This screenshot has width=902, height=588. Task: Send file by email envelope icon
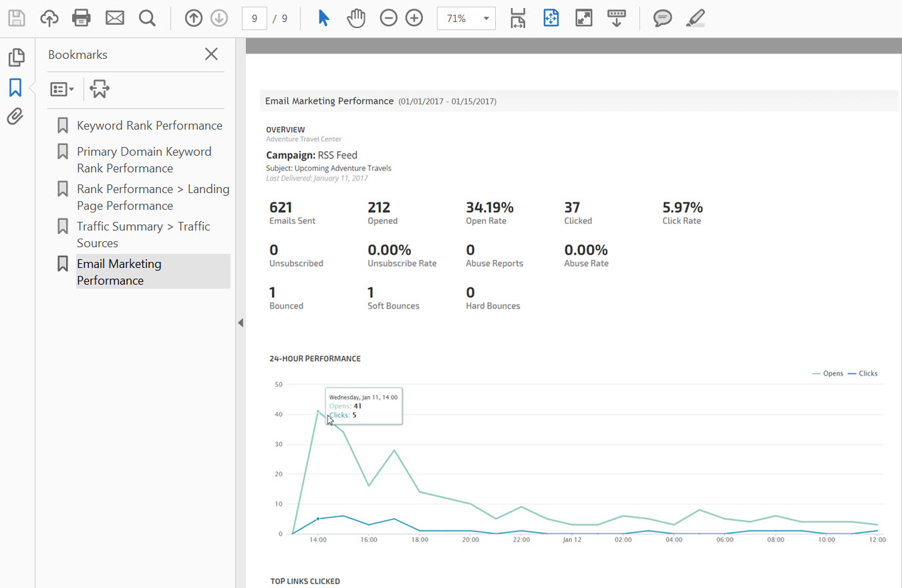[x=115, y=18]
